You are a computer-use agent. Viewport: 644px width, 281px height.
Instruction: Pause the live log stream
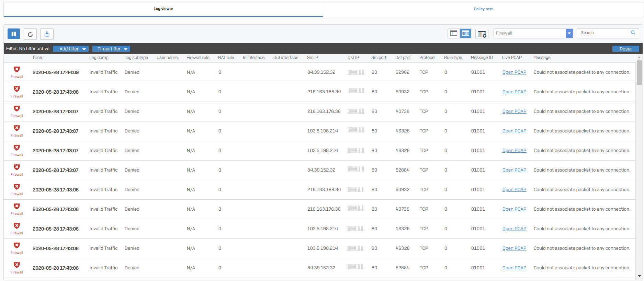coord(14,34)
